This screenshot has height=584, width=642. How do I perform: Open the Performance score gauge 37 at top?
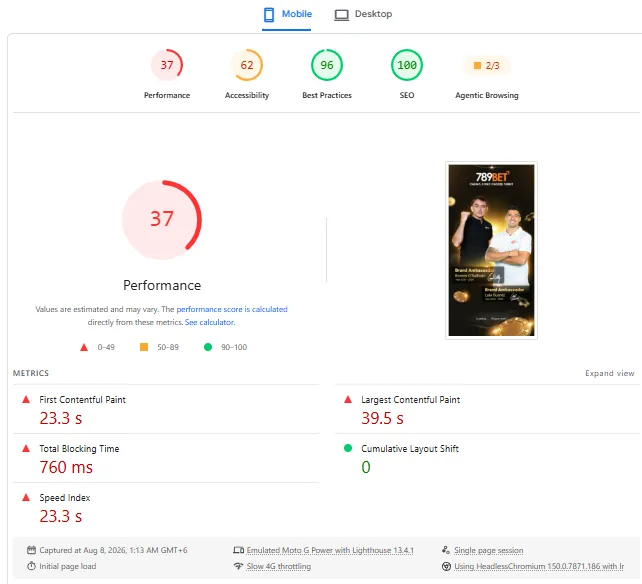tap(167, 65)
